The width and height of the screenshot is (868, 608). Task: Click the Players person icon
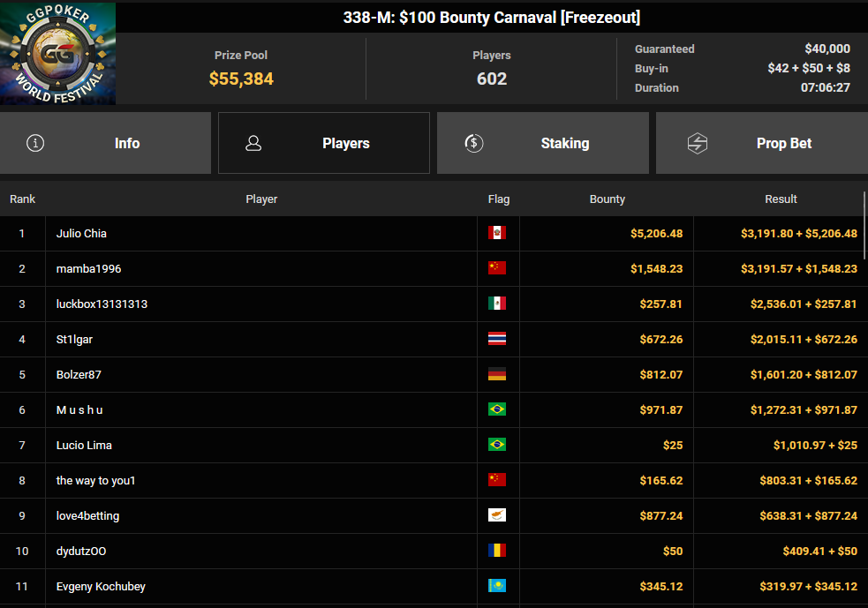click(x=253, y=143)
